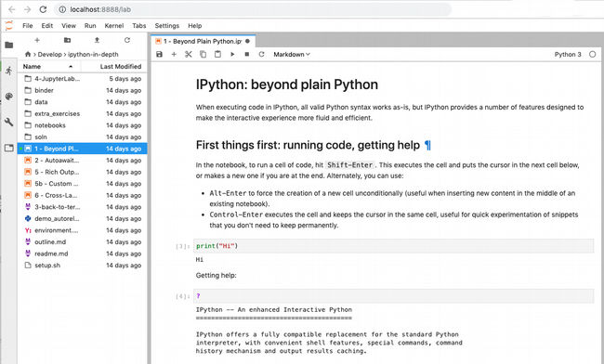Select the demo_autorel... Python file
The width and height of the screenshot is (604, 364).
[83, 218]
